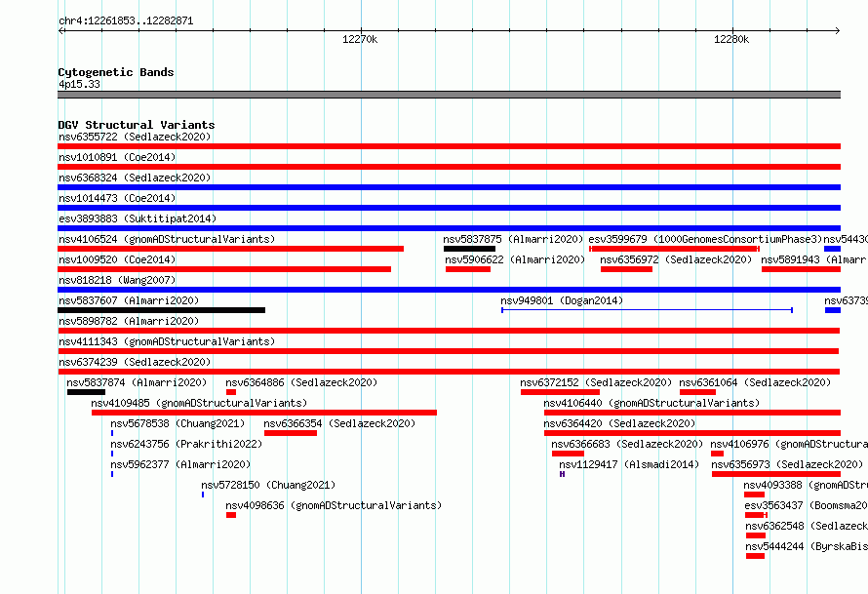Screen dimensions: 868x594
Task: Click nsv5898782 (Almarri2020) label
Action: 129,321
